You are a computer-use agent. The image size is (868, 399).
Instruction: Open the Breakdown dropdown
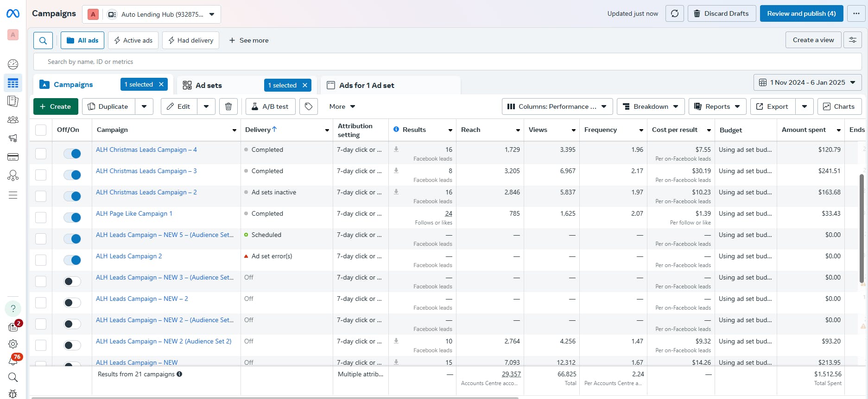pyautogui.click(x=651, y=106)
